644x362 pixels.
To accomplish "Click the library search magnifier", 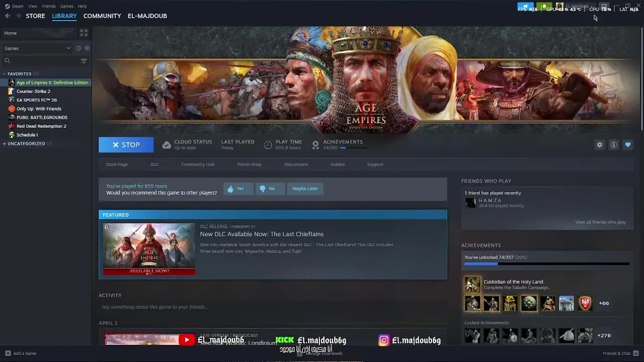I will point(7,61).
